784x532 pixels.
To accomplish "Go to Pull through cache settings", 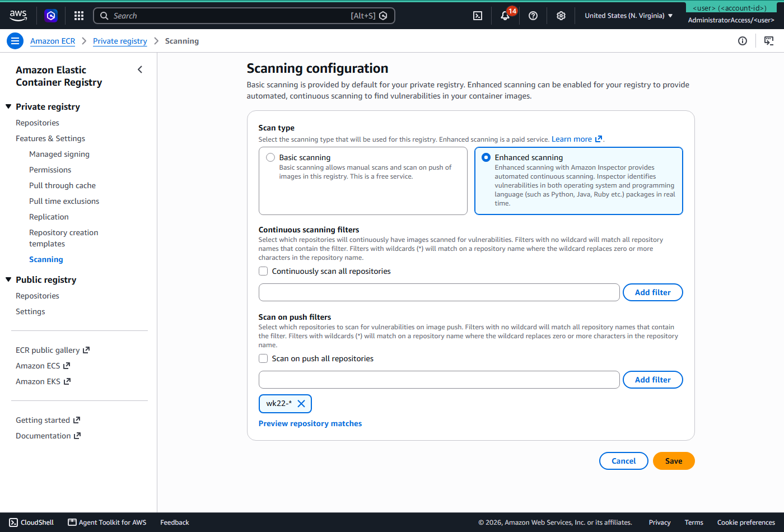I will 62,185.
